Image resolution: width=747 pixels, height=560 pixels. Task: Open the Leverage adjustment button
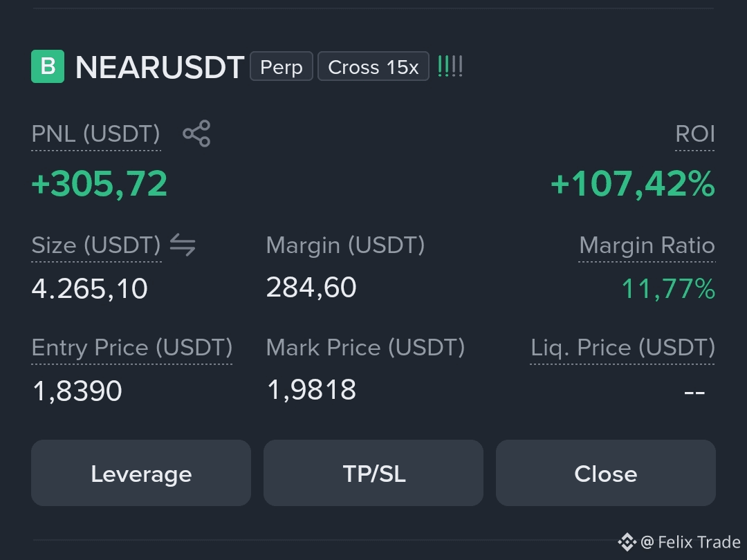coord(141,473)
